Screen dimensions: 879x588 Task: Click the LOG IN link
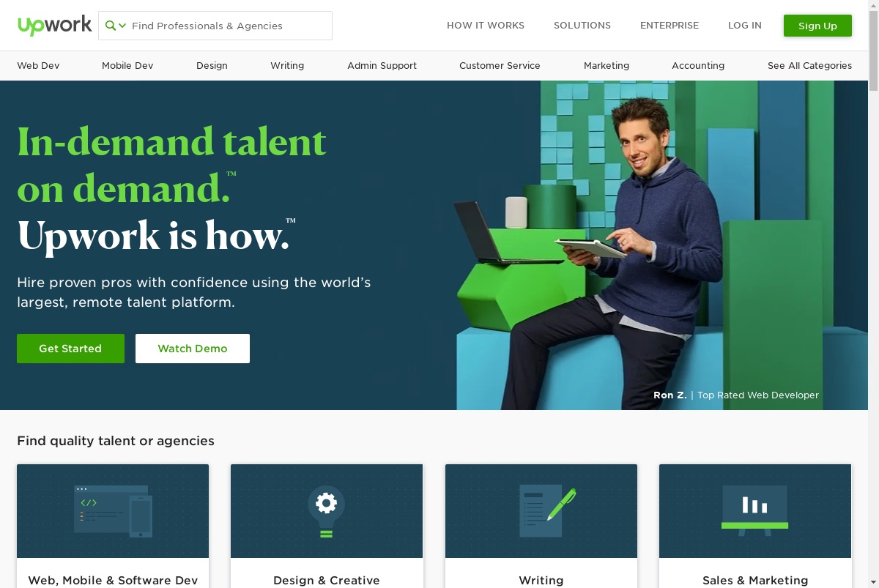745,26
